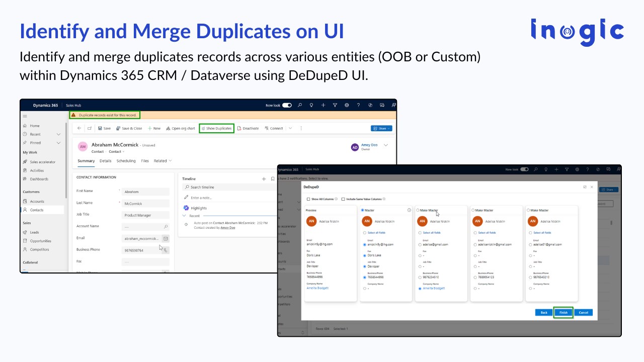
Task: Select Make Master on adelicenicklin@gmail.com card
Action: click(473, 210)
